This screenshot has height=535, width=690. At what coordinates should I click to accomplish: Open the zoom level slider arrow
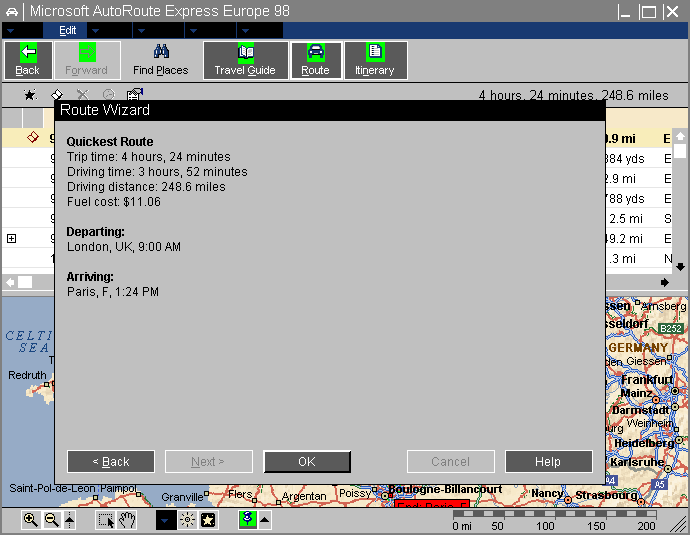pyautogui.click(x=70, y=520)
